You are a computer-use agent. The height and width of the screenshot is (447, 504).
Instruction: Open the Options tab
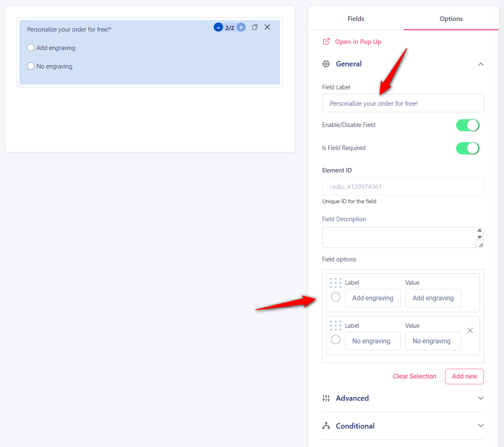pos(451,18)
